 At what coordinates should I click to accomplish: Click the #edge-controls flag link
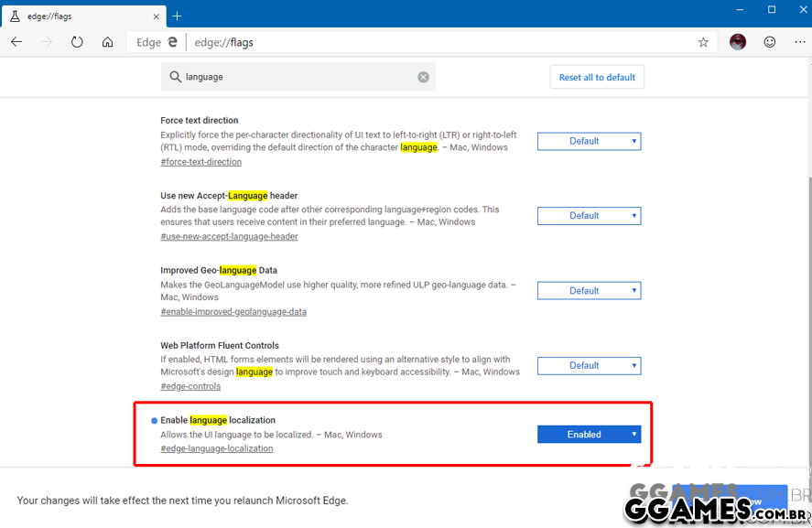[190, 386]
